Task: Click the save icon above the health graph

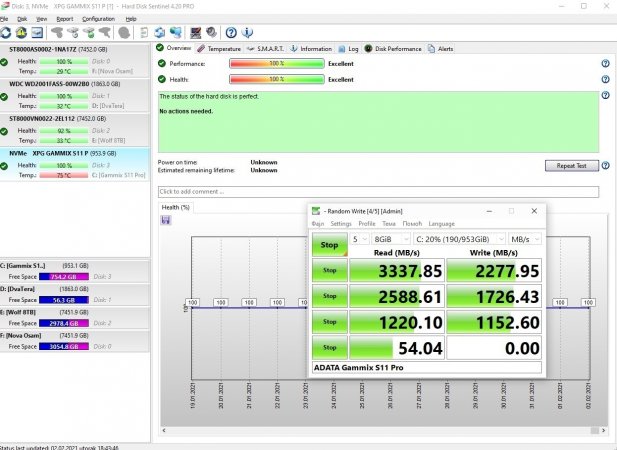Action: [166, 220]
